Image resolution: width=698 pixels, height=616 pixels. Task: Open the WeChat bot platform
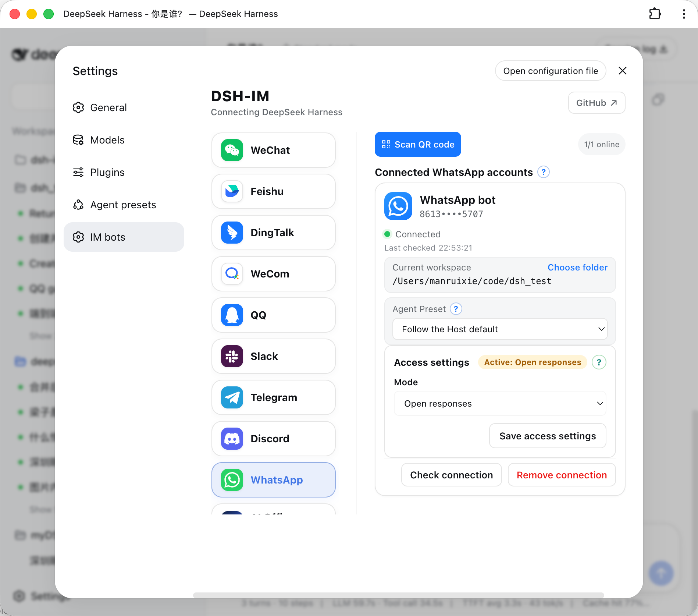tap(273, 150)
